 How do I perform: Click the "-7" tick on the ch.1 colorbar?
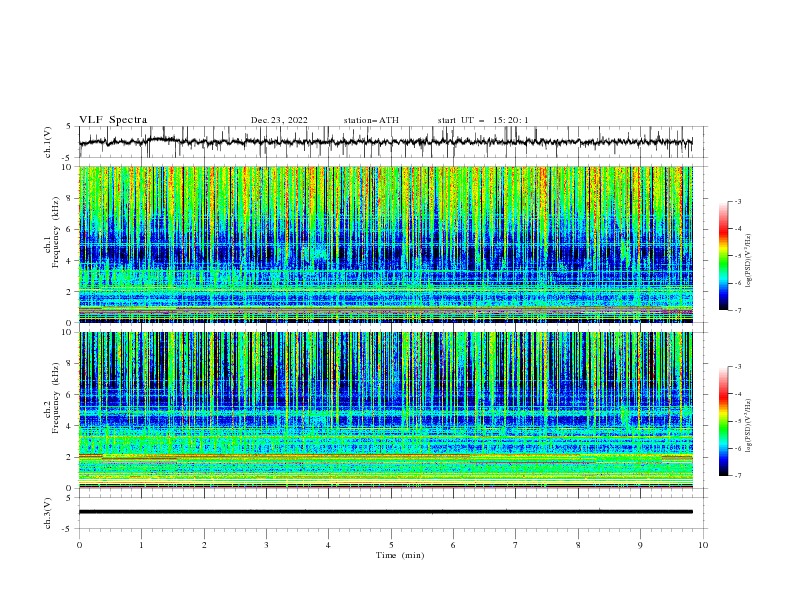[x=738, y=310]
